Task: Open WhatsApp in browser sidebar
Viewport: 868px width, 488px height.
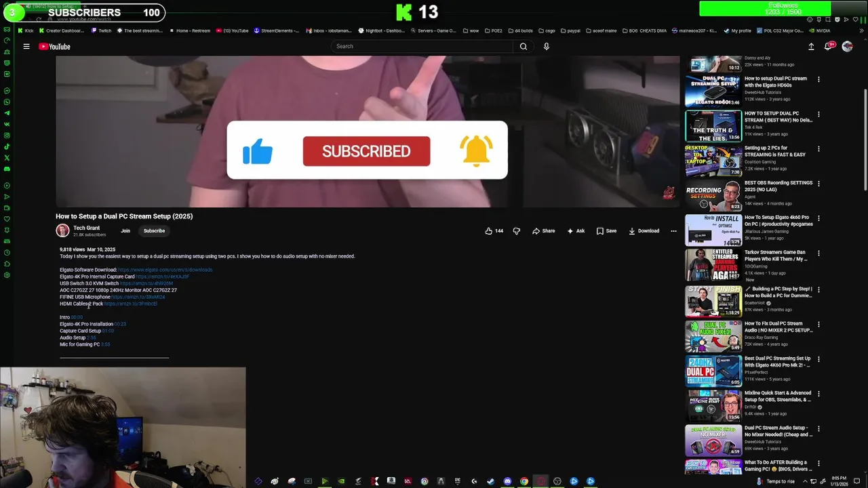Action: point(7,102)
